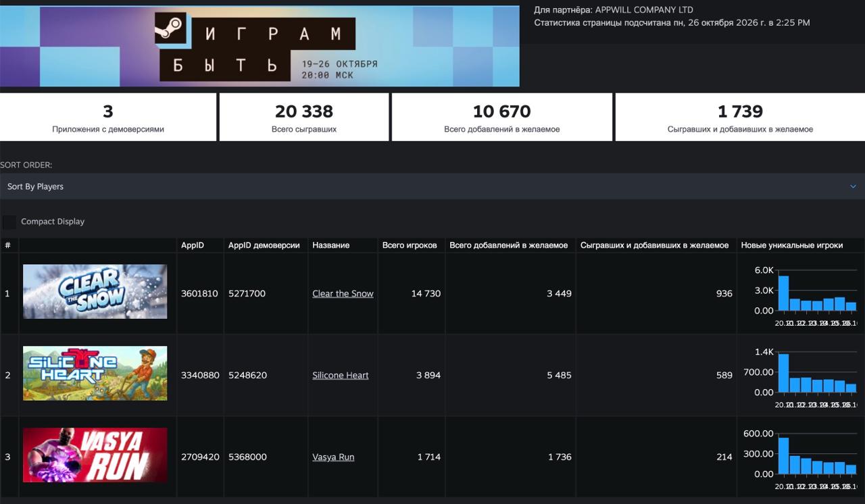865x504 pixels.
Task: Open the Vasya Run game link
Action: click(333, 457)
